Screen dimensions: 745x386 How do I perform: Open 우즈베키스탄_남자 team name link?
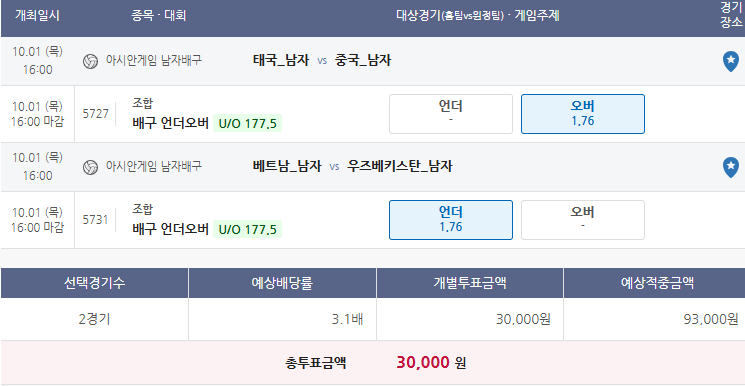click(x=400, y=166)
